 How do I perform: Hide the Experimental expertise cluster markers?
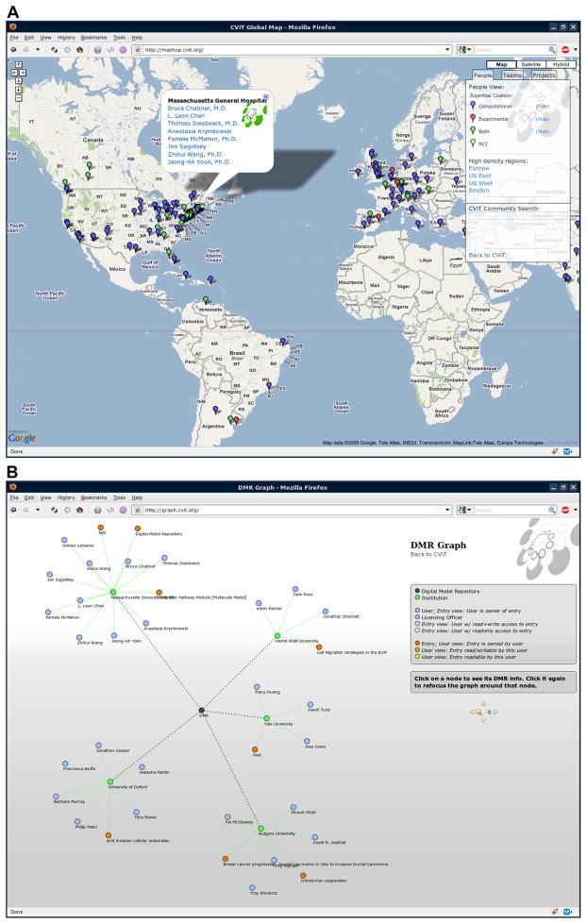(543, 119)
